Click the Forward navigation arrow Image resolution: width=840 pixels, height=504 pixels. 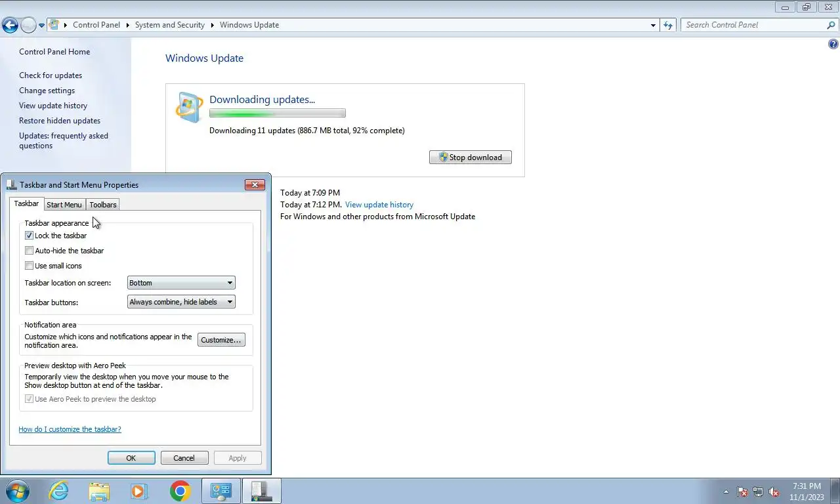point(28,25)
